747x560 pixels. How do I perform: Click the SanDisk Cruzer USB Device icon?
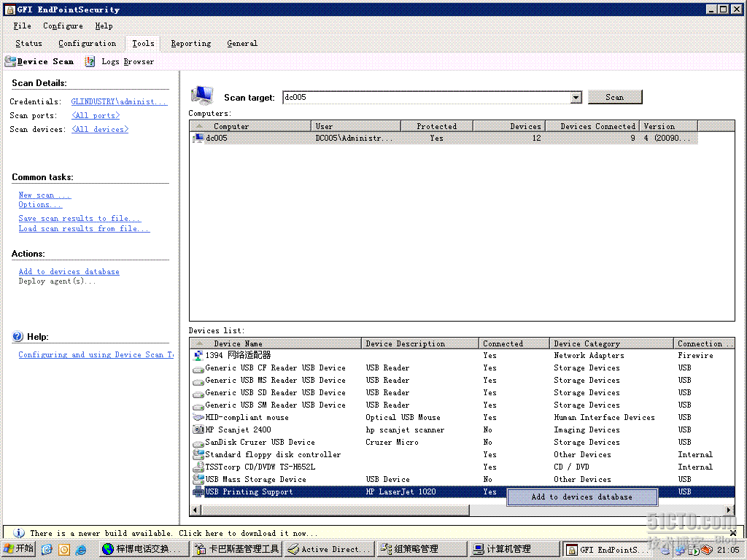coord(198,443)
